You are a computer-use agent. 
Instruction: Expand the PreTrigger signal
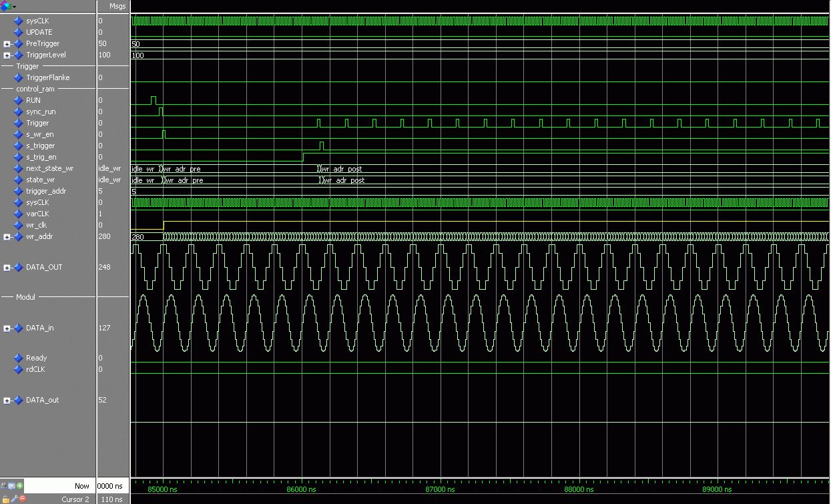pyautogui.click(x=7, y=43)
